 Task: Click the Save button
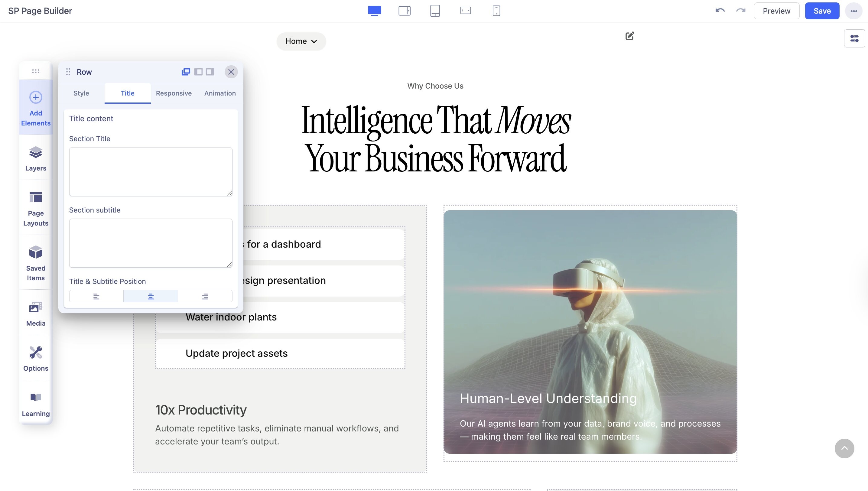click(822, 11)
